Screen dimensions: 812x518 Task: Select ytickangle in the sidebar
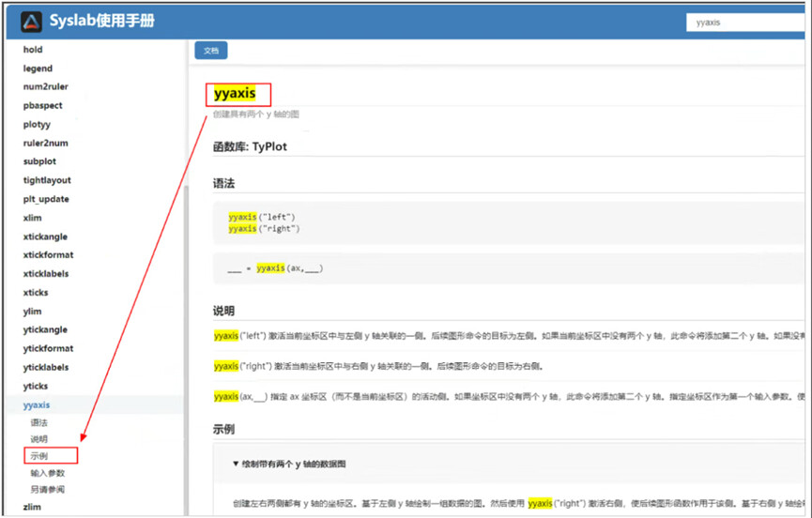click(x=45, y=329)
